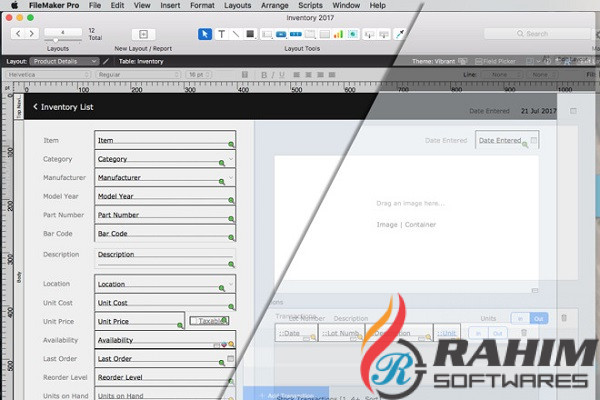600x400 pixels.
Task: Open the Arrange menu
Action: click(275, 5)
